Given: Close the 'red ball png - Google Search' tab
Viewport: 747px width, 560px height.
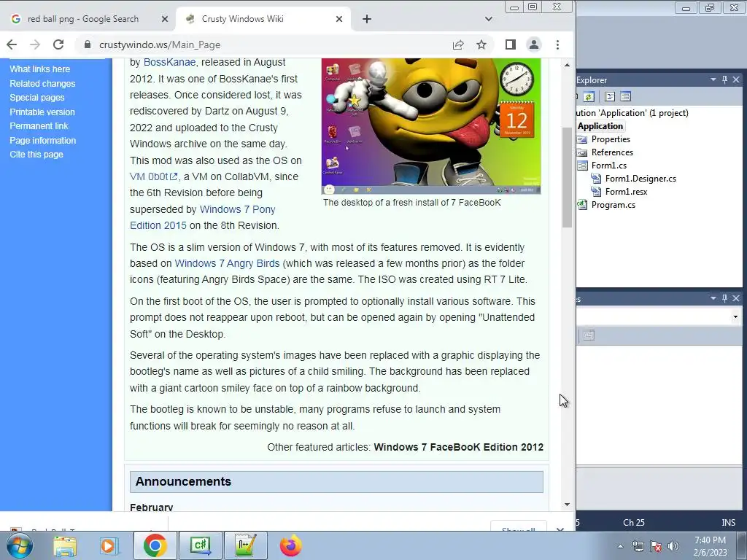Looking at the screenshot, I should 165,19.
